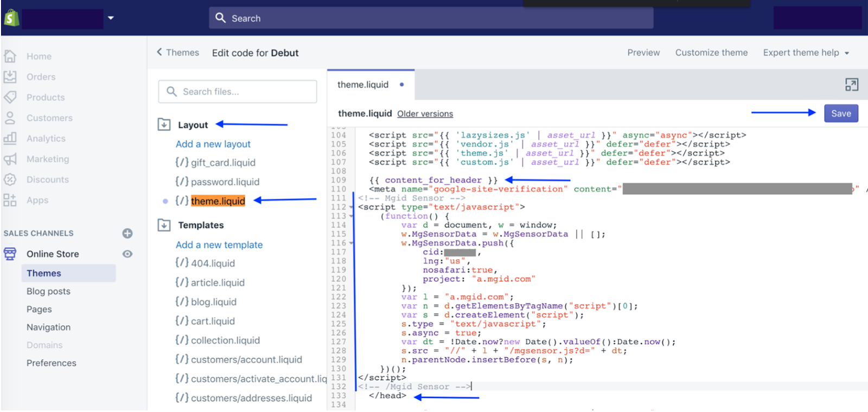Fold code at line 116
868x412 pixels.
tap(351, 243)
